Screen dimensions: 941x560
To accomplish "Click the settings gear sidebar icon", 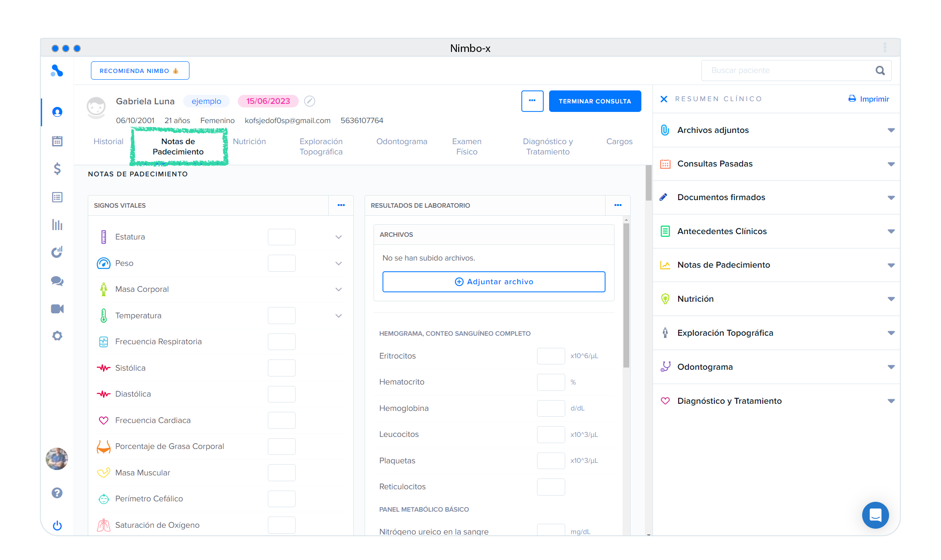I will pyautogui.click(x=57, y=336).
